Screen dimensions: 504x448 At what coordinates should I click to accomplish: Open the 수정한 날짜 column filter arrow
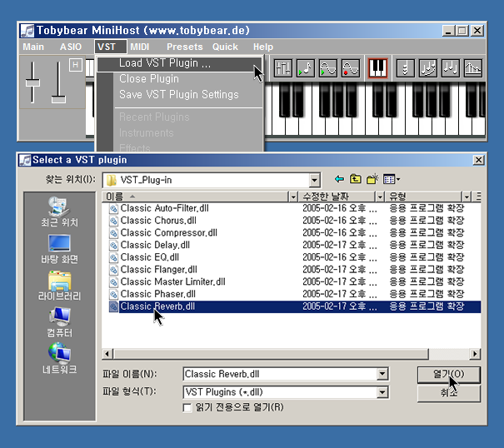click(x=380, y=197)
